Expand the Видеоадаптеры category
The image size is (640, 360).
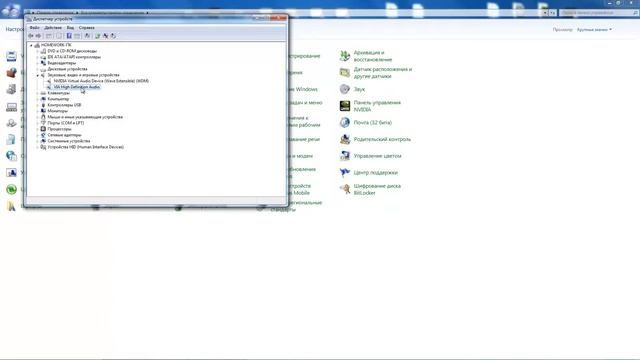click(38, 63)
